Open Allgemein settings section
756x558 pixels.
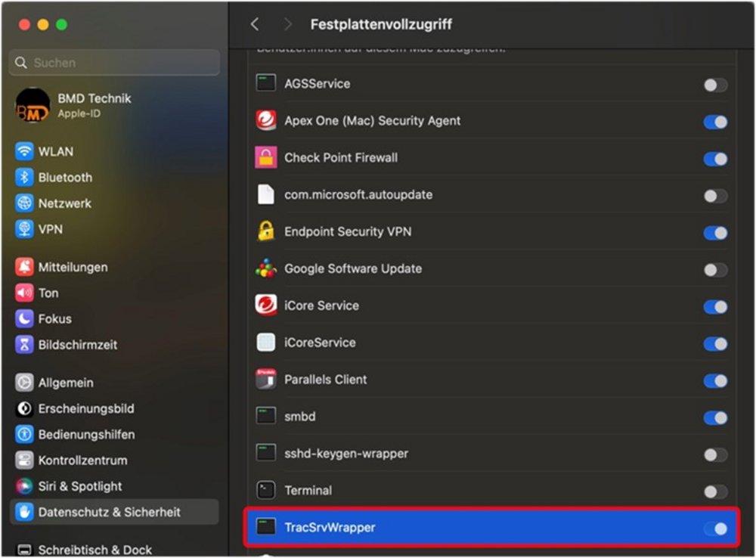66,383
